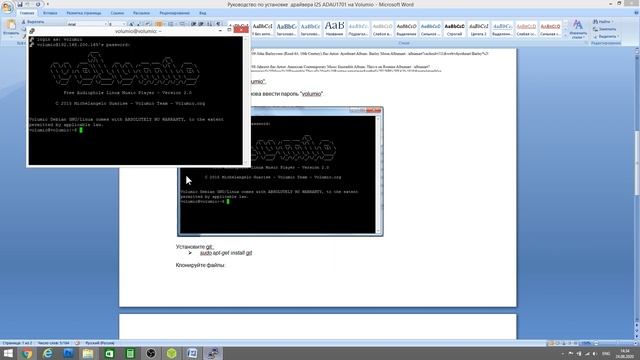The image size is (640, 360).
Task: Click the clock in the system tray
Action: coord(625,353)
